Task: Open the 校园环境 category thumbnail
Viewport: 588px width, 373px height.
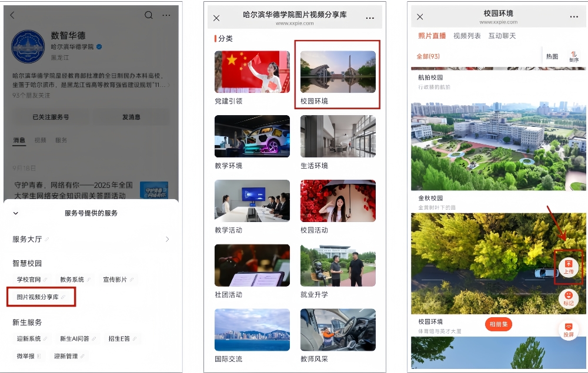Action: click(x=338, y=72)
